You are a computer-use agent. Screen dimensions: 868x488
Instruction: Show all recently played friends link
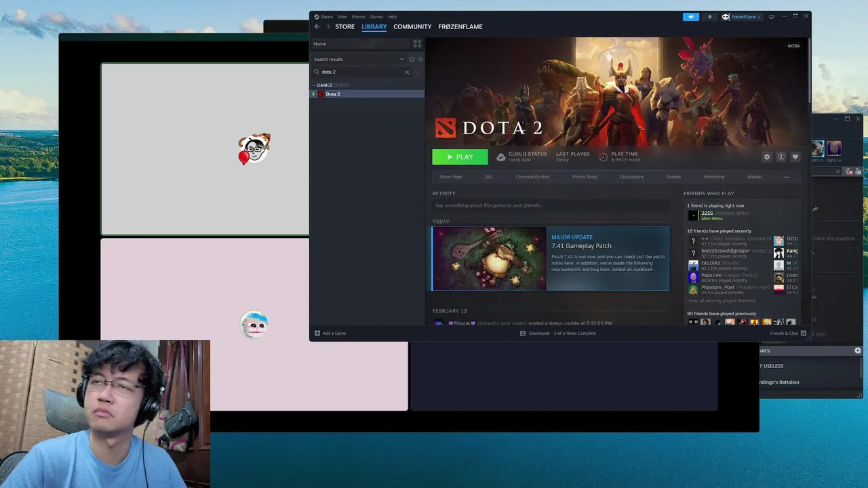tap(721, 301)
